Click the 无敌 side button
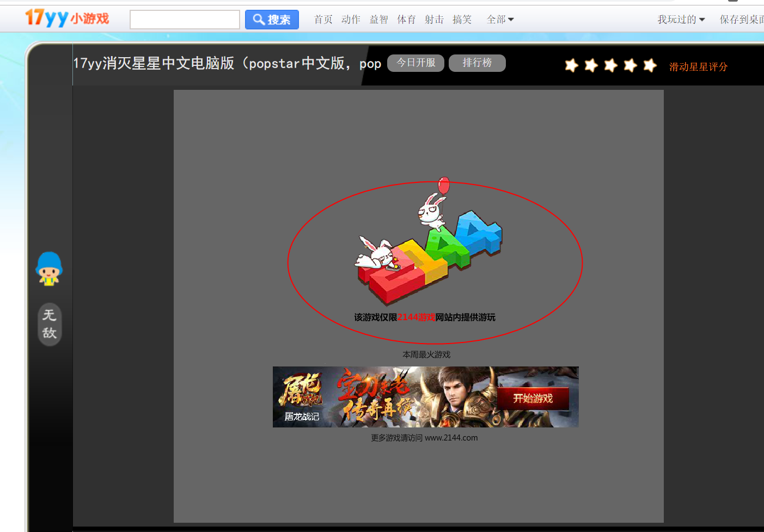Viewport: 764px width, 532px height. pyautogui.click(x=50, y=324)
